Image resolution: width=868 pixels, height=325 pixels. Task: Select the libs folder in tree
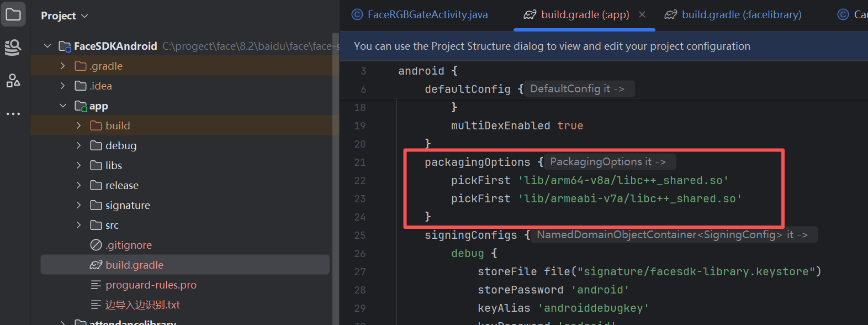(x=113, y=165)
